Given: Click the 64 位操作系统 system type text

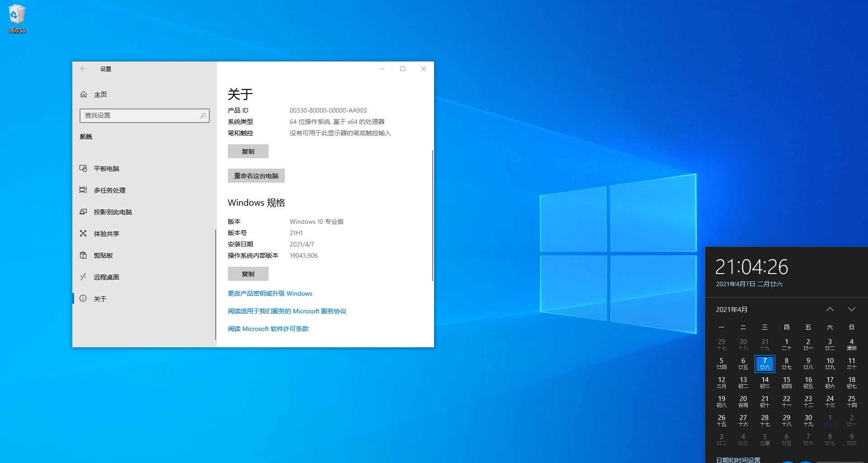Looking at the screenshot, I should pyautogui.click(x=337, y=122).
